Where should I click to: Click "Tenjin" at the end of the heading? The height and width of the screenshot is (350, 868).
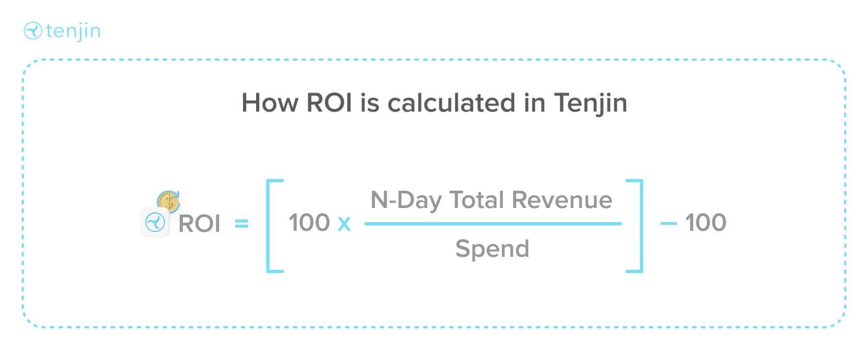click(590, 102)
